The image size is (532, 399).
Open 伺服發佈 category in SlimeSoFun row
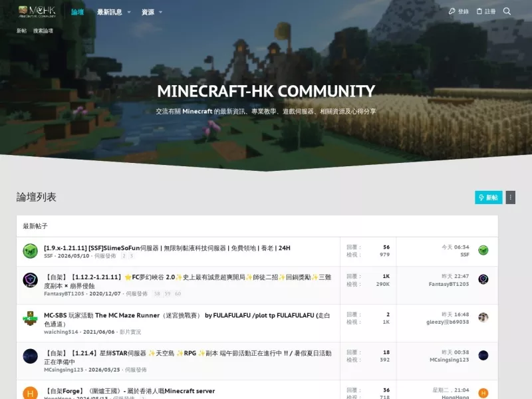coord(105,256)
